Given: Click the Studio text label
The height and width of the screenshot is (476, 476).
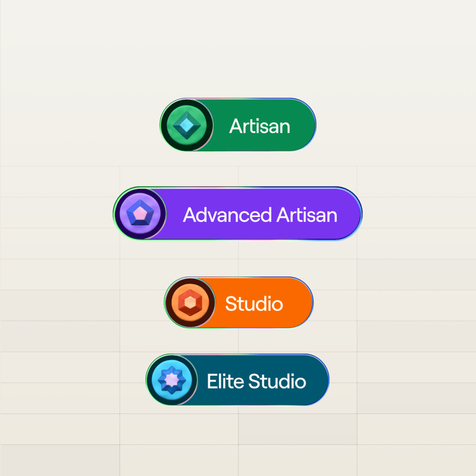Looking at the screenshot, I should coord(254,304).
